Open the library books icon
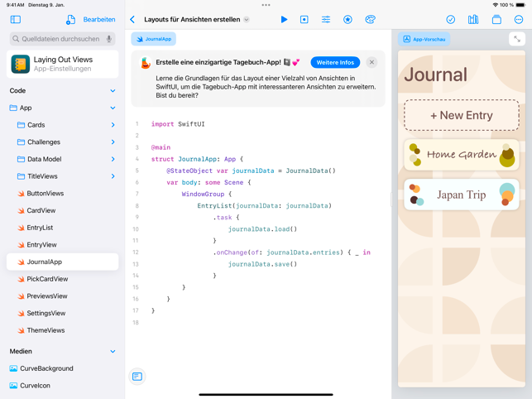Screen dimensions: 532x399 tap(473, 20)
